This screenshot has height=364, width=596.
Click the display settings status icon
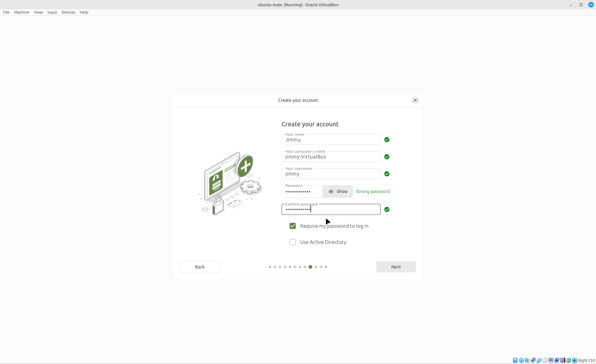click(551, 360)
